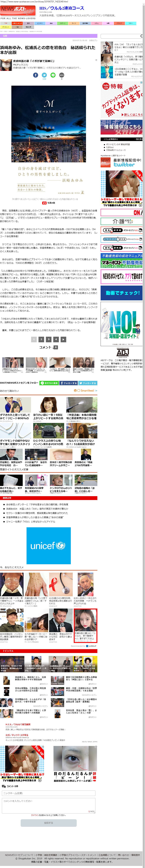The height and width of the screenshot is (868, 145).
Task: Open the マネーポスト不動産売却 banner
Action: coord(121,260)
